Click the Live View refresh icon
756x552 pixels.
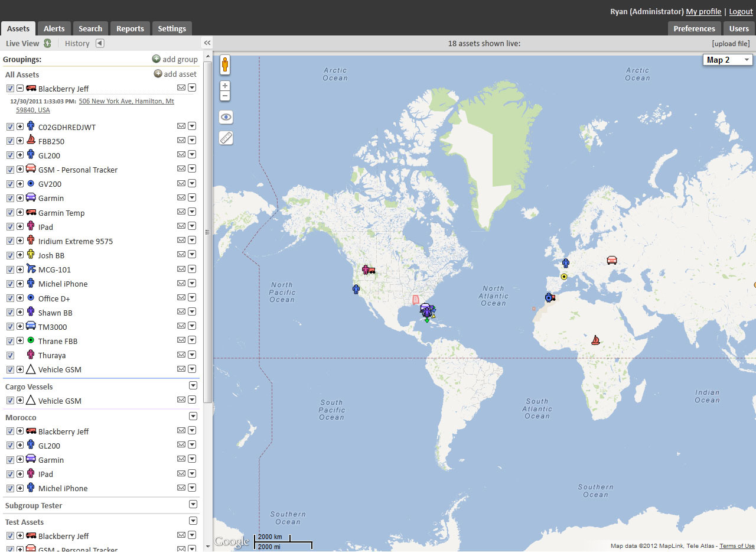[x=47, y=43]
